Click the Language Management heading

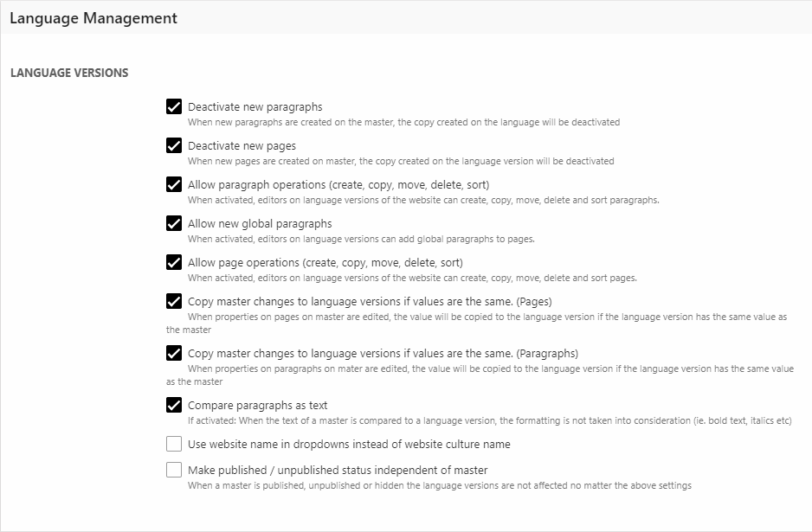(x=93, y=18)
